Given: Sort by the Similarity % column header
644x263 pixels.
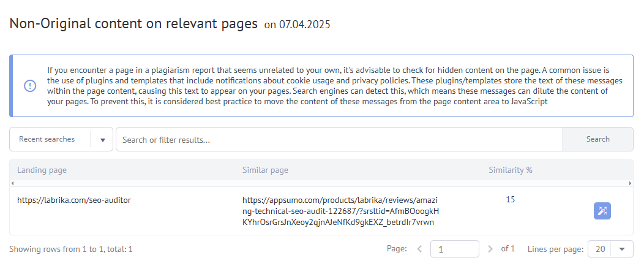Looking at the screenshot, I should 510,170.
